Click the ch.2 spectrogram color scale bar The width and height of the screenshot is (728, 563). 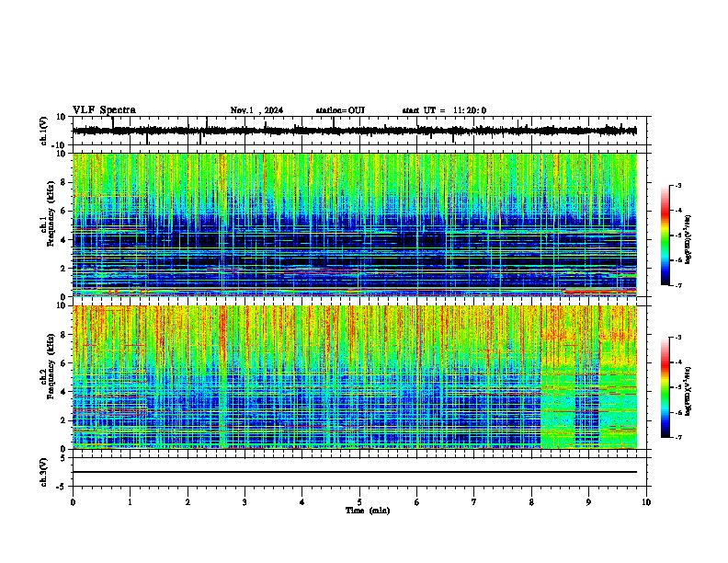pyautogui.click(x=665, y=387)
